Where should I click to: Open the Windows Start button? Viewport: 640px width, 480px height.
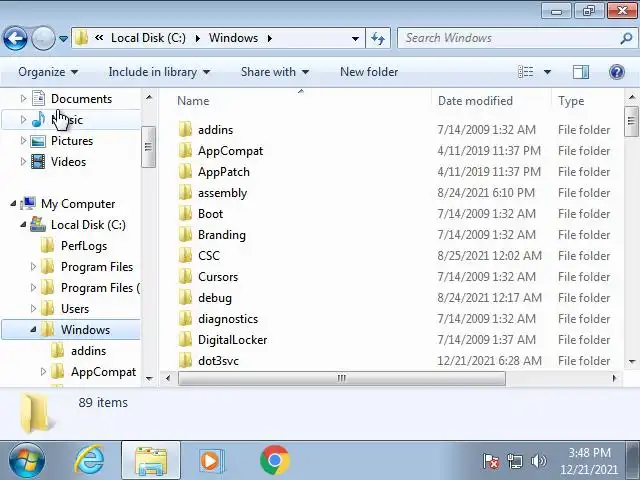point(27,460)
